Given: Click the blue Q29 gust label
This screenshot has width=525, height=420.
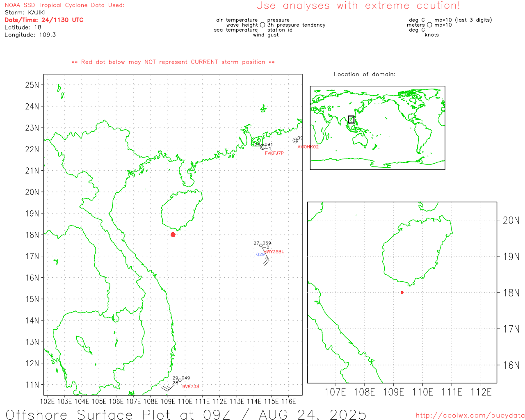Looking at the screenshot, I should (260, 255).
